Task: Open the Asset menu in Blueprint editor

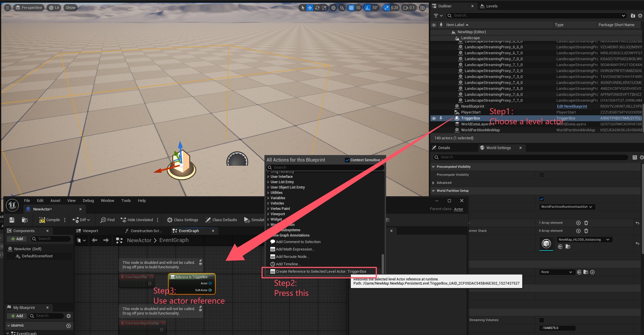Action: [x=55, y=201]
